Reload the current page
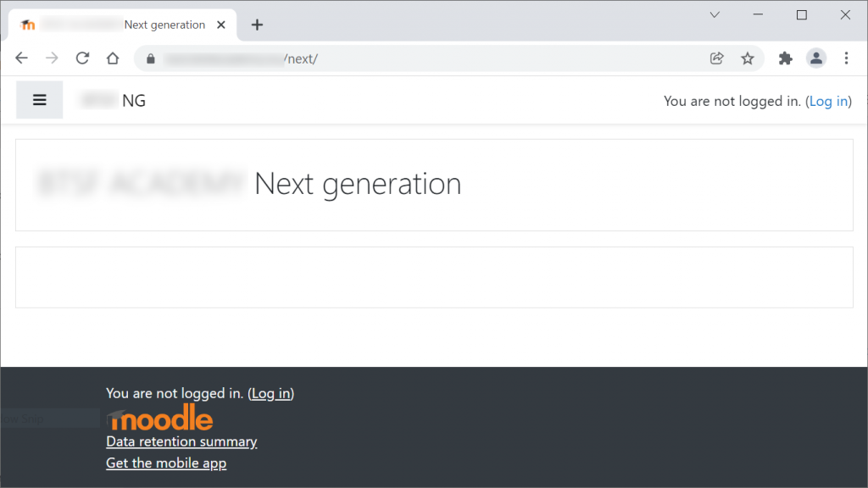The width and height of the screenshot is (868, 488). point(82,58)
